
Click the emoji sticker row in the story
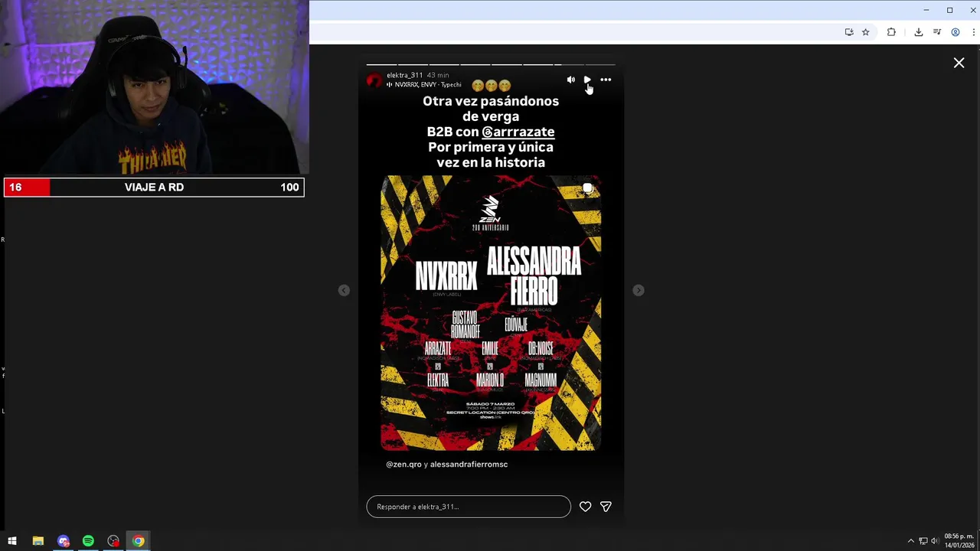point(491,86)
